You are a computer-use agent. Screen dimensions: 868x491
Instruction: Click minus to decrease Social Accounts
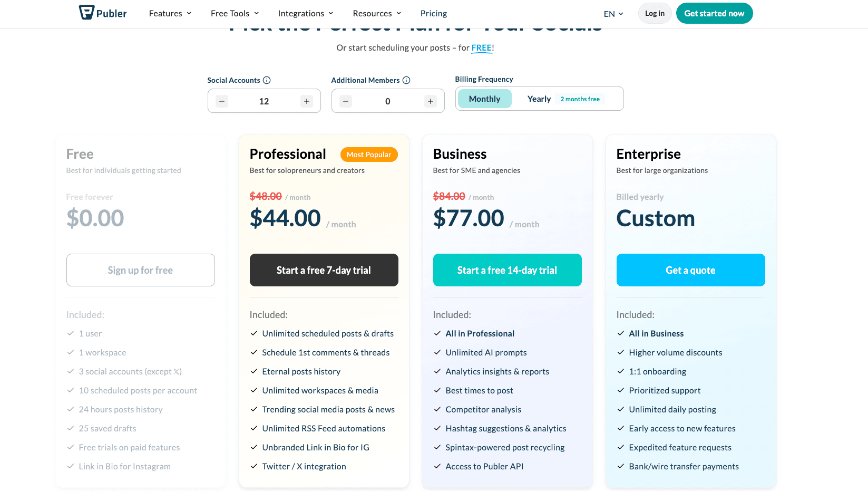pyautogui.click(x=222, y=101)
